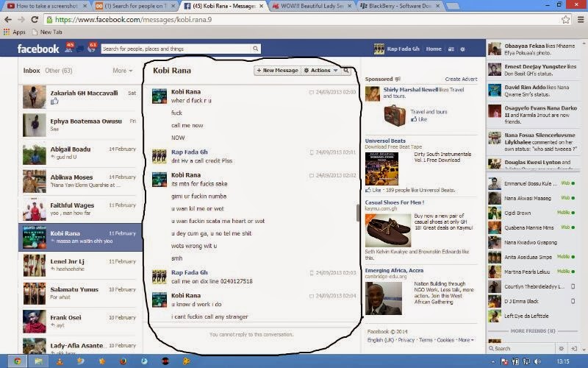The height and width of the screenshot is (368, 588).
Task: Open conversation with Frank Osei
Action: click(x=80, y=322)
